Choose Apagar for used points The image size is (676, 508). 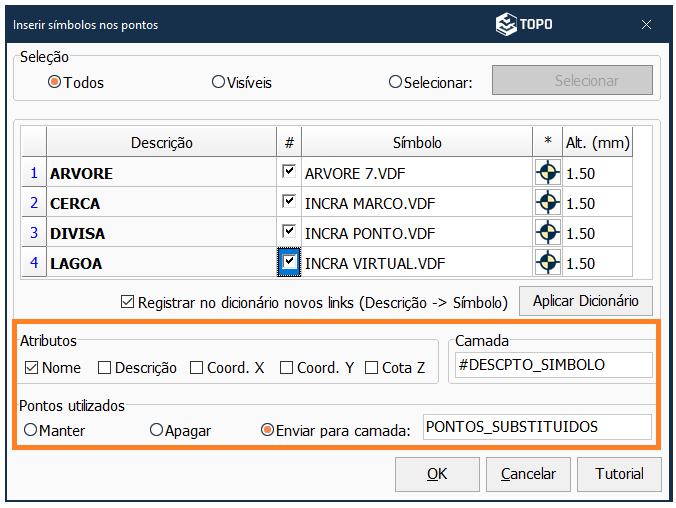pos(155,430)
